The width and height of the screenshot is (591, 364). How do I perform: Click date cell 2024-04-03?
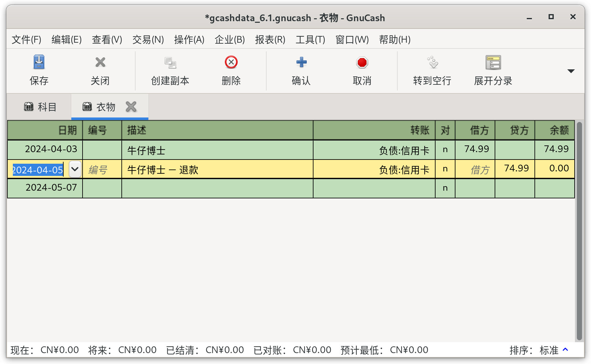tap(45, 150)
